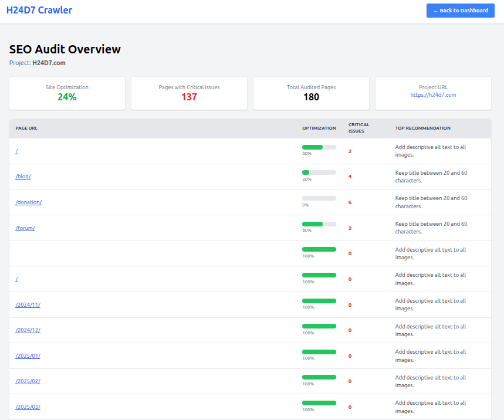Viewport: 504px width, 420px height.
Task: Click the Site Optimization 24% card
Action: [x=67, y=93]
